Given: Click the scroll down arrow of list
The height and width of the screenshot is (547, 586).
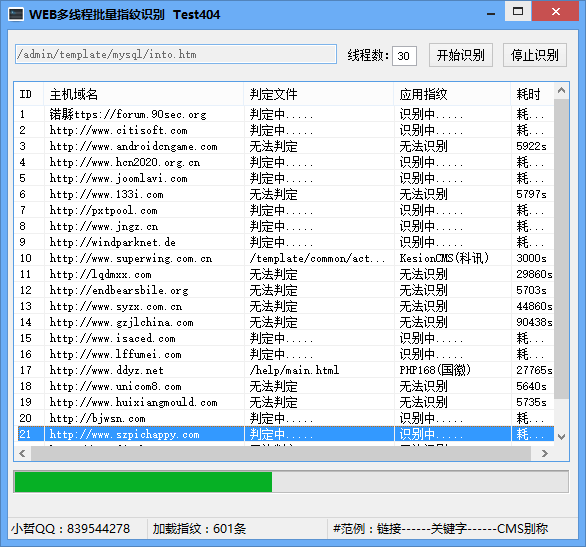Looking at the screenshot, I should point(561,436).
